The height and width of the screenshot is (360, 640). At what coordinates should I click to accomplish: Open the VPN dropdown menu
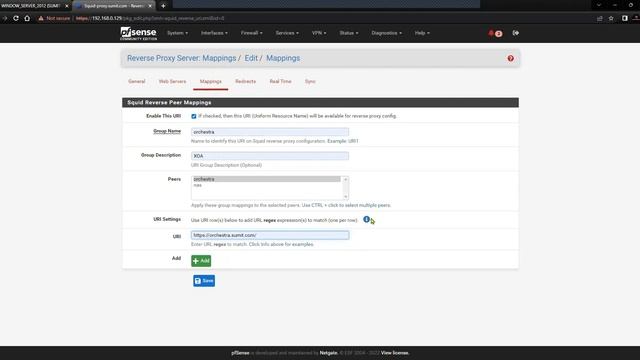click(319, 33)
